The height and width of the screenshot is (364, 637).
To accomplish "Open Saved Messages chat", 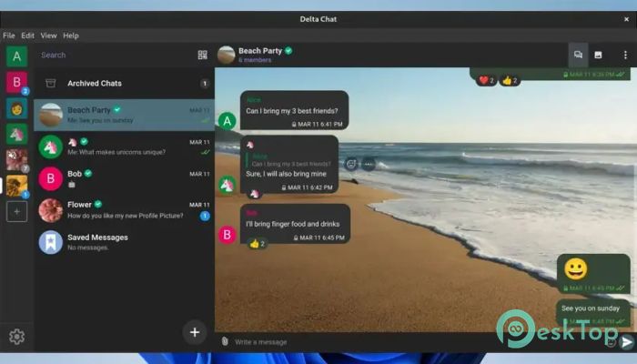I will 124,242.
